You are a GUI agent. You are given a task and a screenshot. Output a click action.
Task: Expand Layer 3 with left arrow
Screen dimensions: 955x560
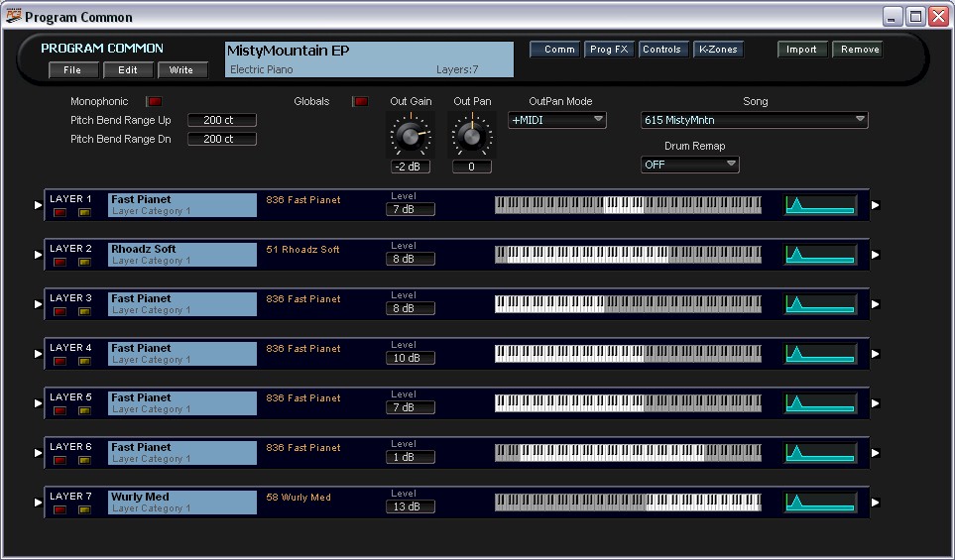pos(39,304)
